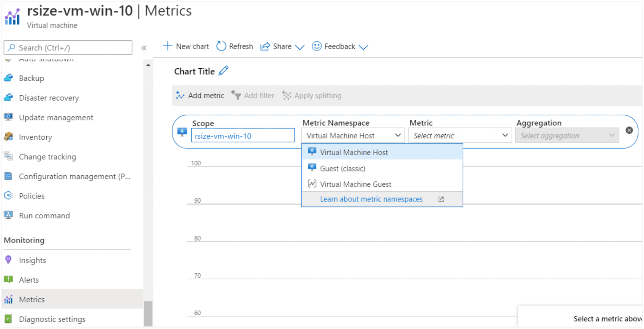644x329 pixels.
Task: Expand the Share dropdown
Action: tap(299, 47)
